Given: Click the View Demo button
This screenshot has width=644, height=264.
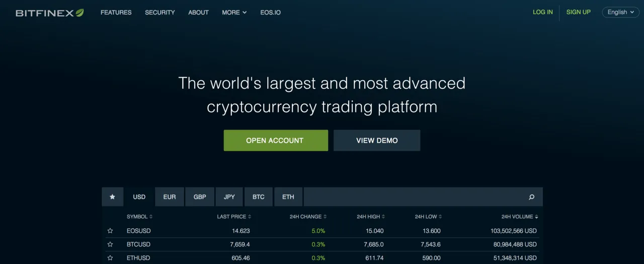Looking at the screenshot, I should click(x=377, y=141).
